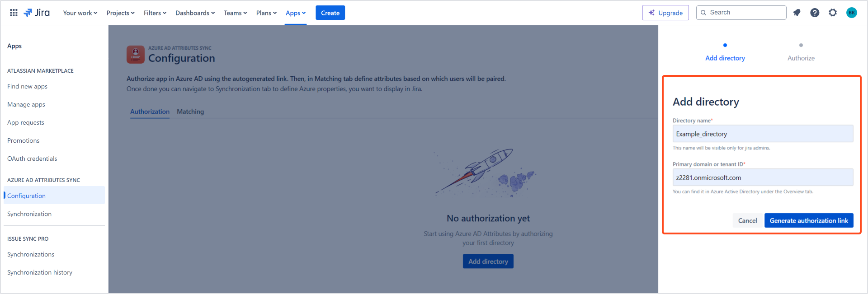
Task: Click the Jira logo
Action: tap(37, 13)
